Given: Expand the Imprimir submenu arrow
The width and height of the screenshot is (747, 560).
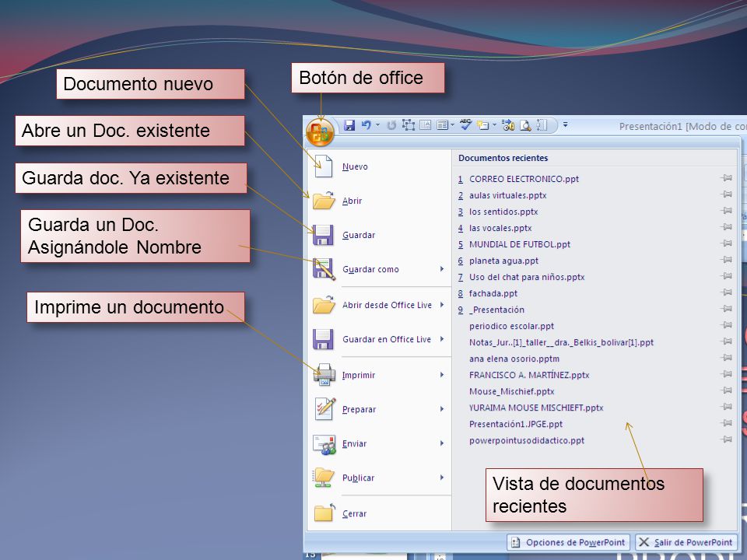Looking at the screenshot, I should 443,375.
